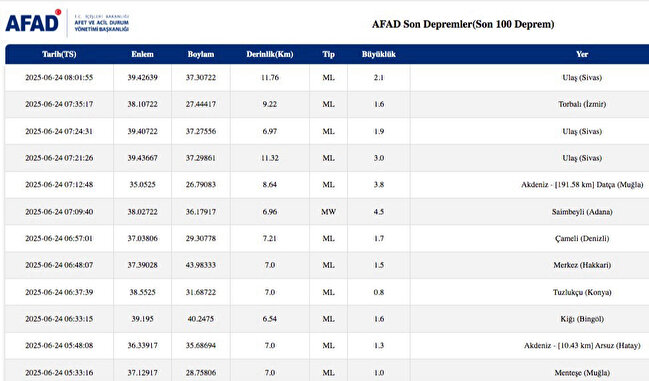Click longitude value 37.27556
This screenshot has height=381, width=649.
tap(201, 131)
